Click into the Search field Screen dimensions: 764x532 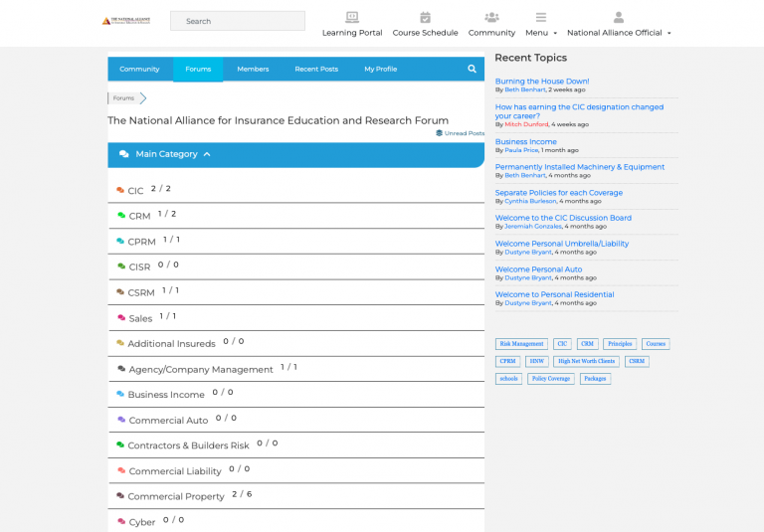[x=238, y=21]
